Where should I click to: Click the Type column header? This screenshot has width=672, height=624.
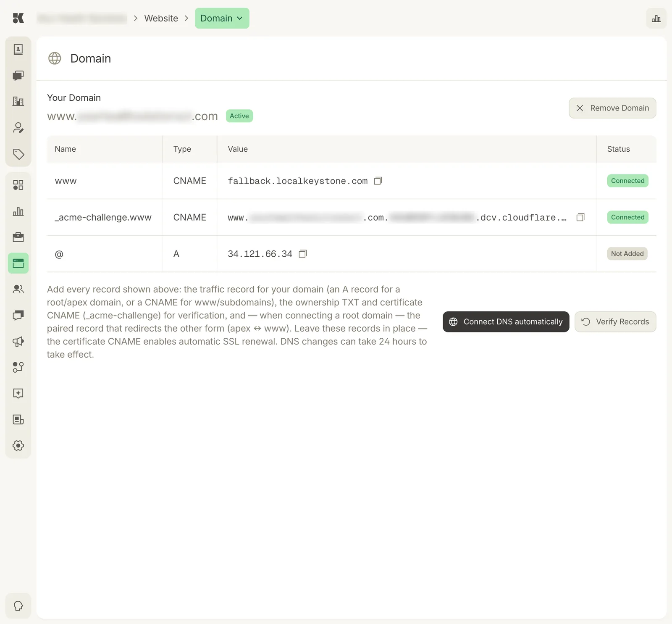pyautogui.click(x=182, y=149)
